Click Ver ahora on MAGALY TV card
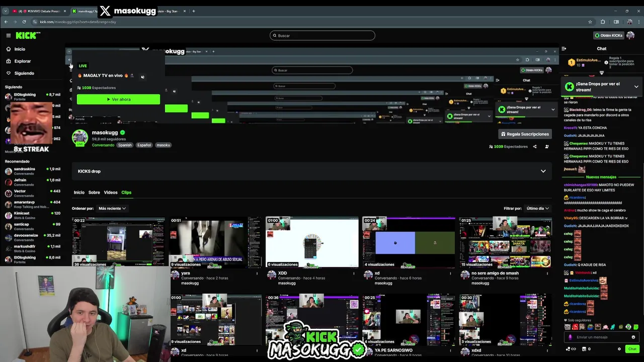The width and height of the screenshot is (644, 362). click(118, 100)
